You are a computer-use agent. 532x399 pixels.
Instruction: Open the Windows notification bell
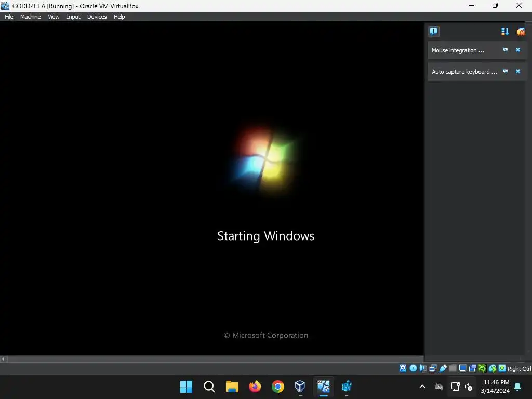[x=518, y=387]
